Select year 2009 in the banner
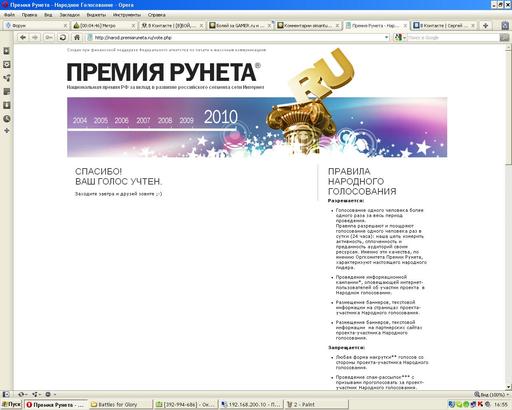The image size is (512, 410). [x=186, y=120]
